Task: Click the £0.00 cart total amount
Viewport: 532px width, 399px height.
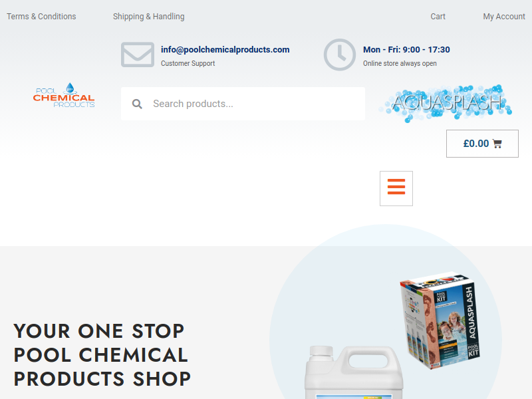Action: (476, 144)
